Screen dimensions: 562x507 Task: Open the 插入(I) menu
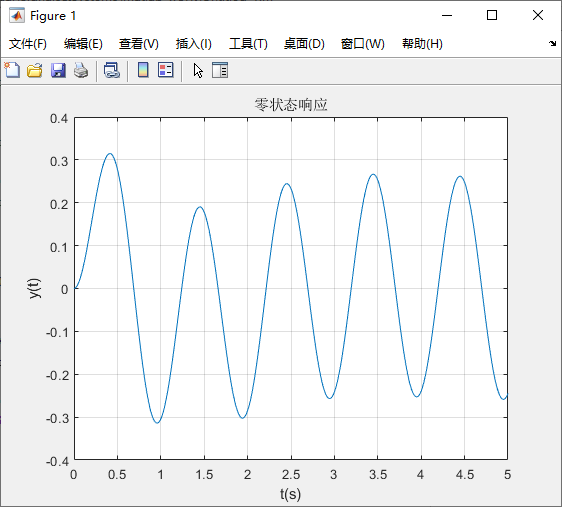(x=194, y=44)
